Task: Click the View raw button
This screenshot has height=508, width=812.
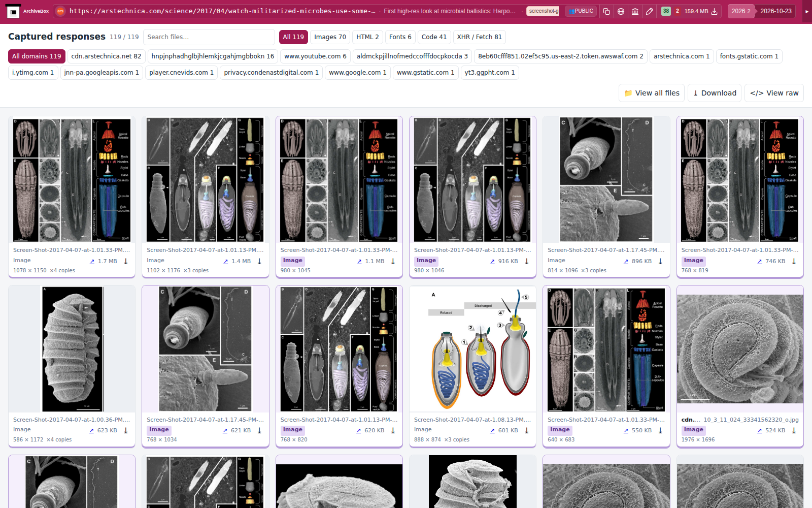Action: tap(774, 93)
